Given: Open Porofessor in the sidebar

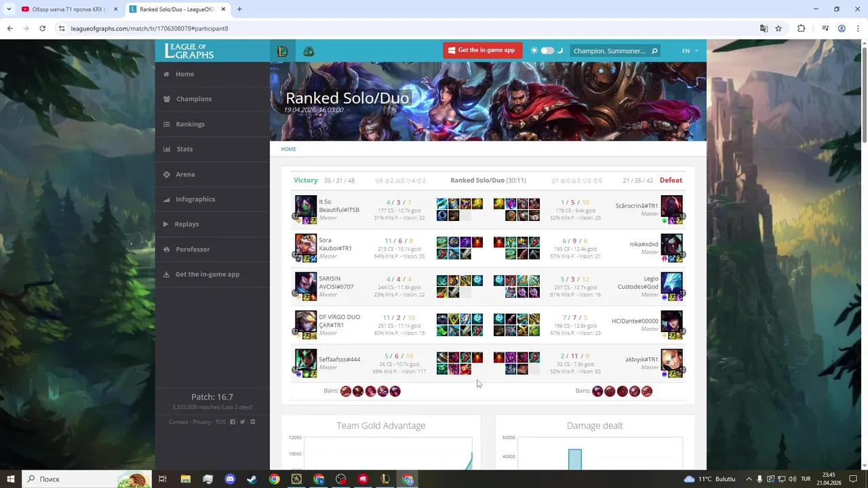Looking at the screenshot, I should pos(212,249).
